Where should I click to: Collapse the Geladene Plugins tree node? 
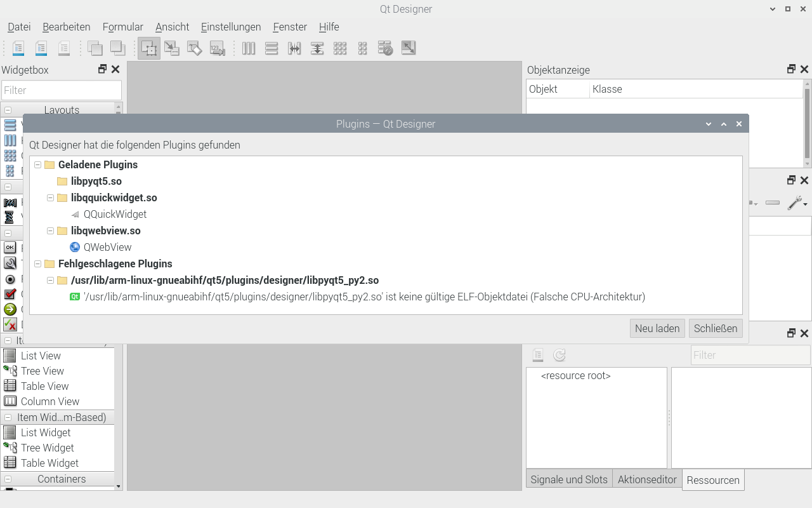tap(37, 164)
